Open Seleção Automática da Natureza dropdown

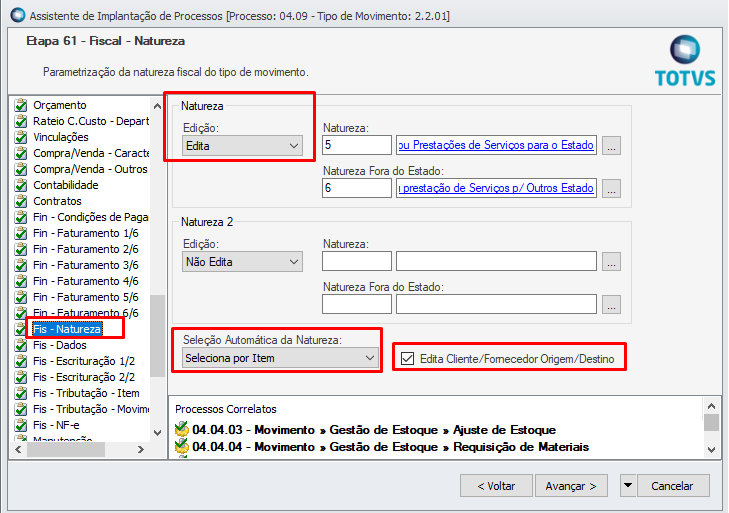[280, 358]
